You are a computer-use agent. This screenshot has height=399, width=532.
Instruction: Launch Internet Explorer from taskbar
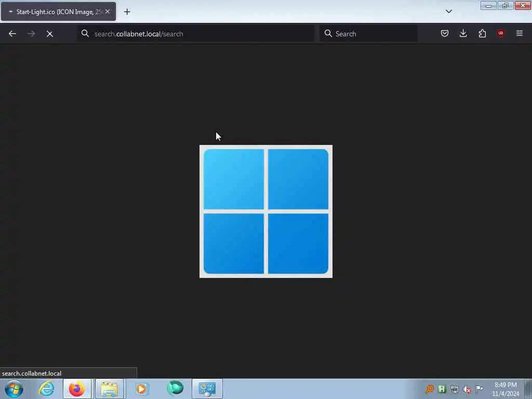click(46, 389)
